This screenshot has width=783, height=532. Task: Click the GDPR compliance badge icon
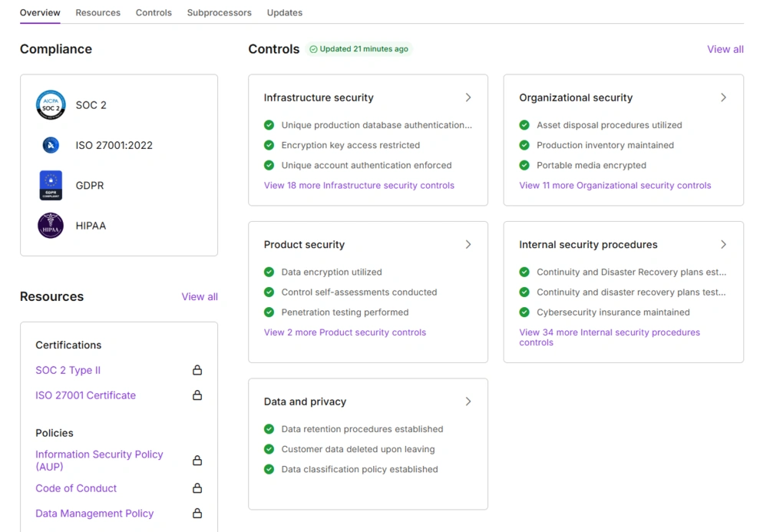51,185
